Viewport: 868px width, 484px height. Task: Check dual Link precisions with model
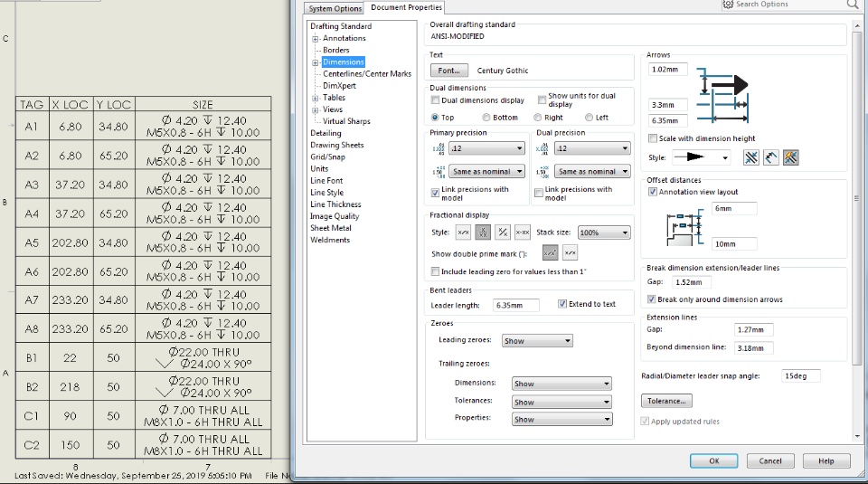[x=539, y=193]
